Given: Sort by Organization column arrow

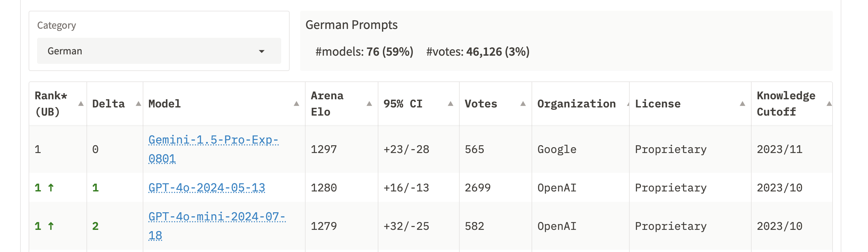Looking at the screenshot, I should [x=628, y=104].
